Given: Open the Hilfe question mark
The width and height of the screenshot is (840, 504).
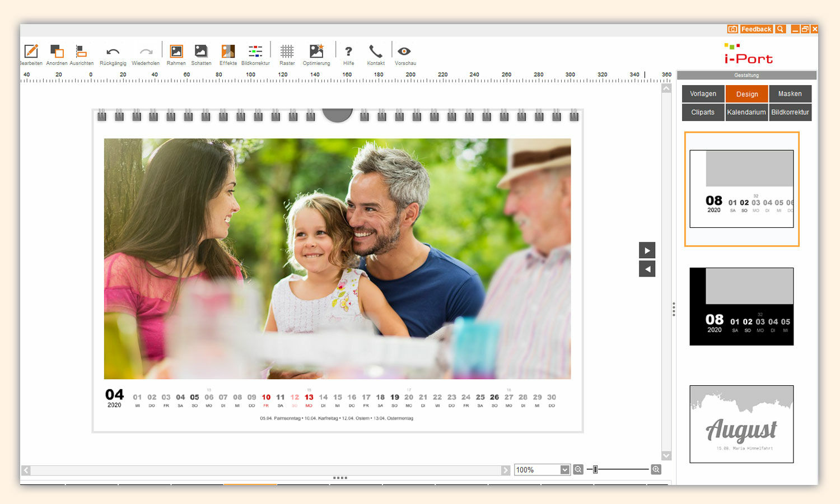Looking at the screenshot, I should (x=348, y=52).
